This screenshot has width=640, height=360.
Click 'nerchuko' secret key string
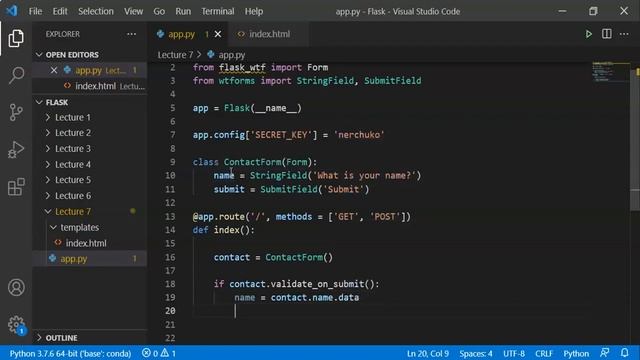coord(359,135)
